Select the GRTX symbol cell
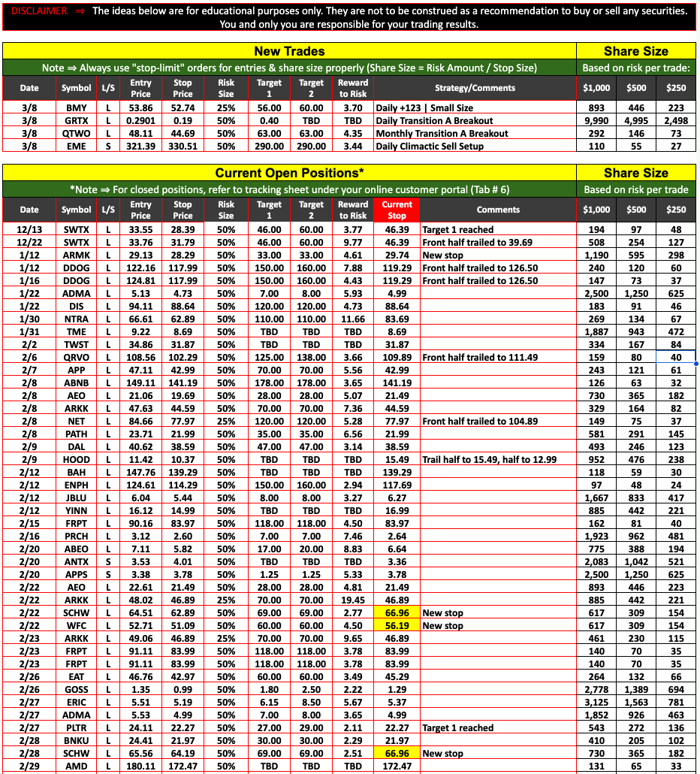 [x=76, y=121]
